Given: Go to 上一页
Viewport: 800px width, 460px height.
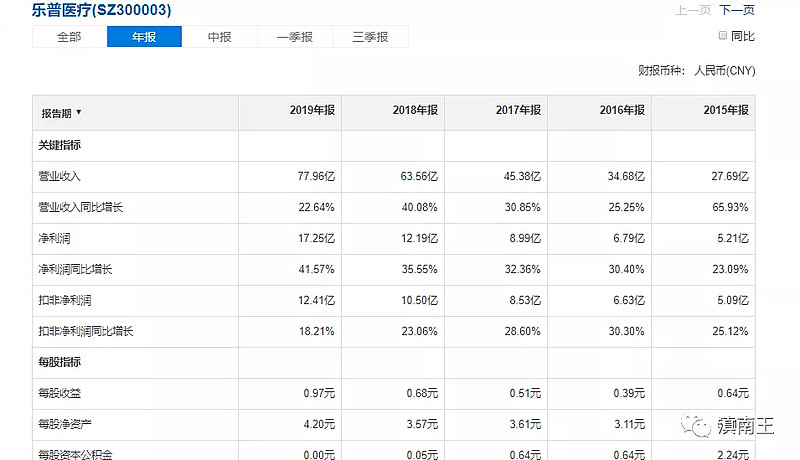Looking at the screenshot, I should (x=693, y=10).
